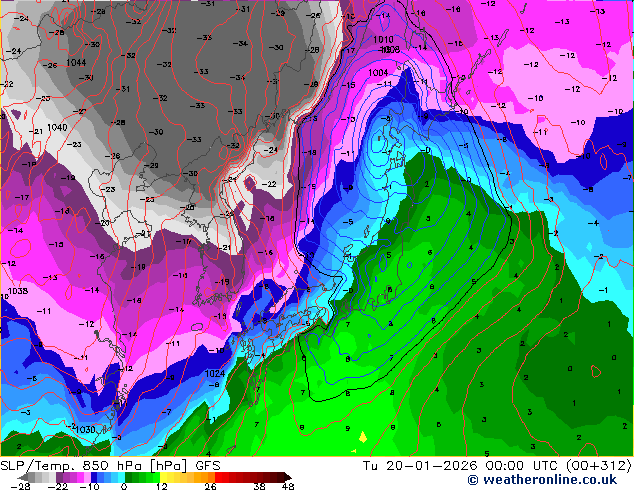Click the 26 value on the legend
Viewport: 634px width, 490px height.
pyautogui.click(x=210, y=486)
